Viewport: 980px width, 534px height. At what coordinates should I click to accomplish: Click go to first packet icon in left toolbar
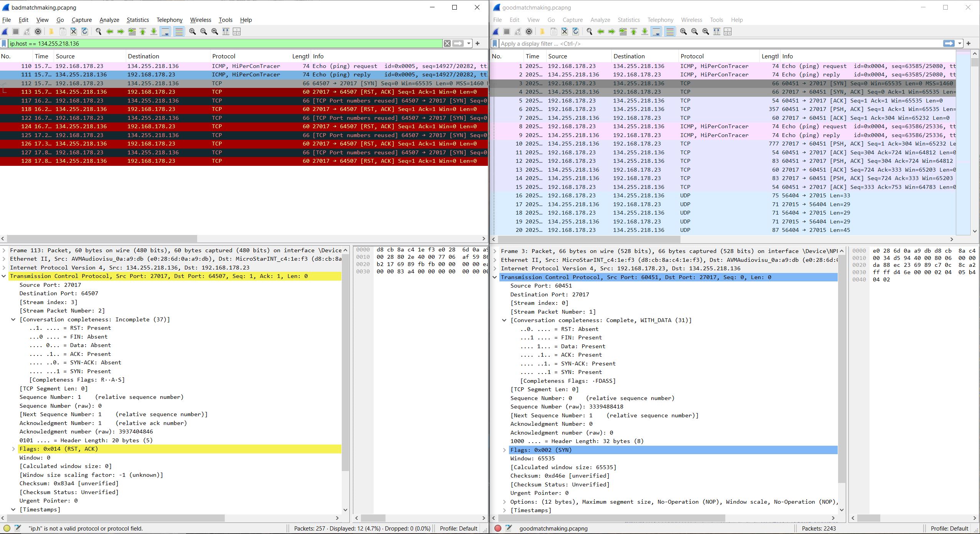[143, 31]
